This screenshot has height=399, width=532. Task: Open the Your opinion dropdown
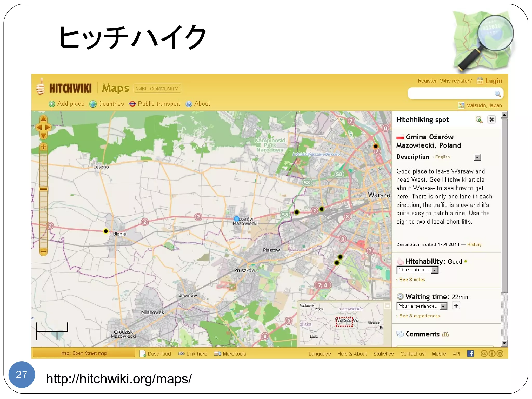click(417, 270)
